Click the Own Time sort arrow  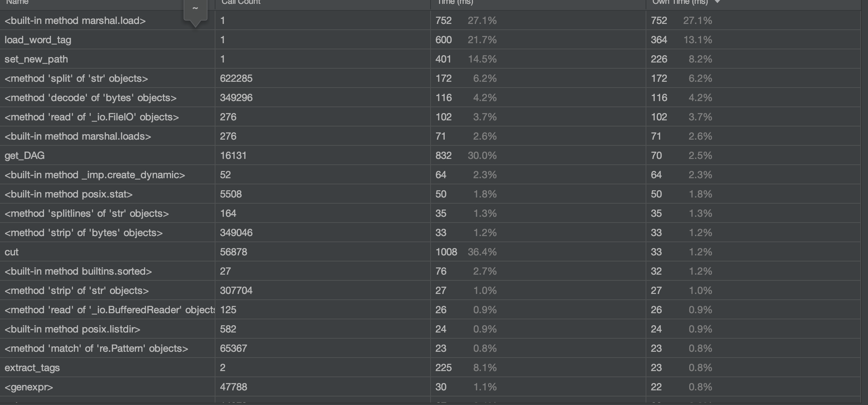point(717,2)
